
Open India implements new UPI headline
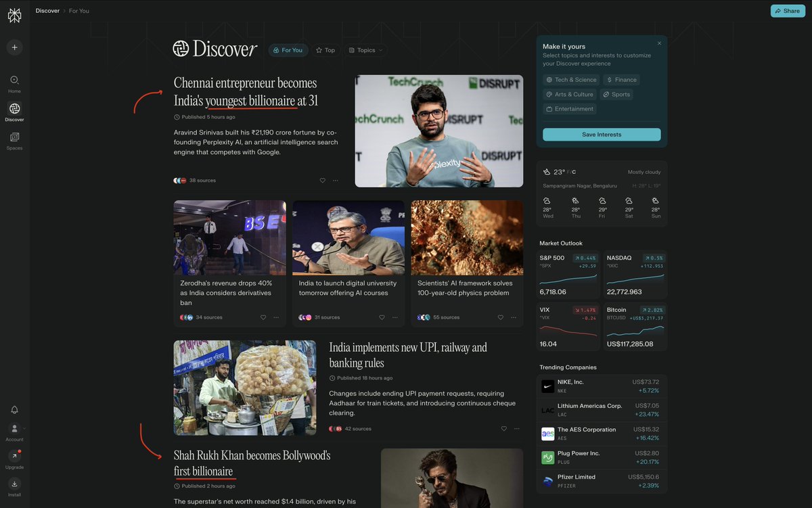point(408,355)
